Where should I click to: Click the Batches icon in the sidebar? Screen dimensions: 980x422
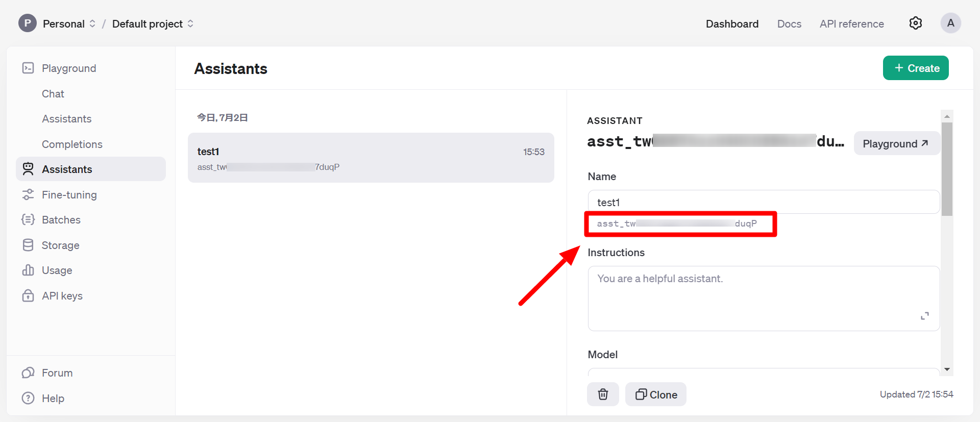coord(28,219)
